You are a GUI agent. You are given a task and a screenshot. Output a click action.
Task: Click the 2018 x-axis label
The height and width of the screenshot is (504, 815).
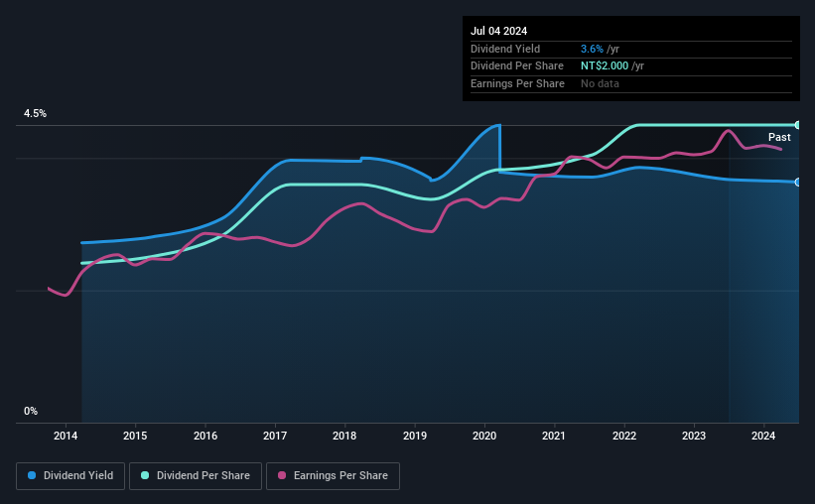344,436
